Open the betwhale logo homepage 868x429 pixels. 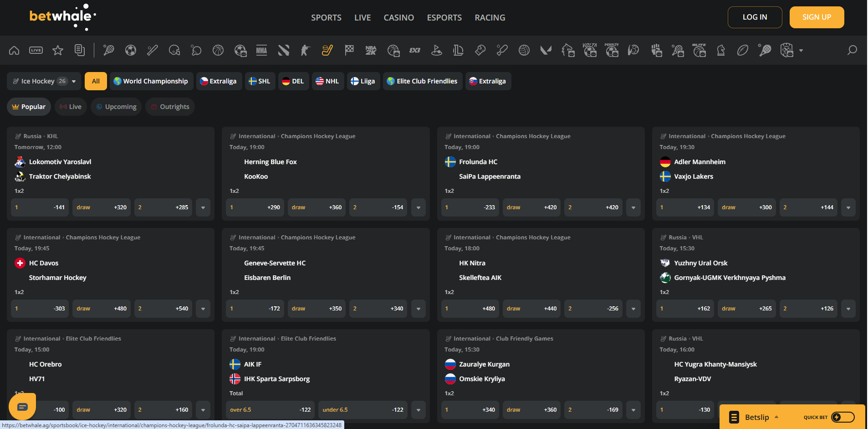pyautogui.click(x=62, y=17)
